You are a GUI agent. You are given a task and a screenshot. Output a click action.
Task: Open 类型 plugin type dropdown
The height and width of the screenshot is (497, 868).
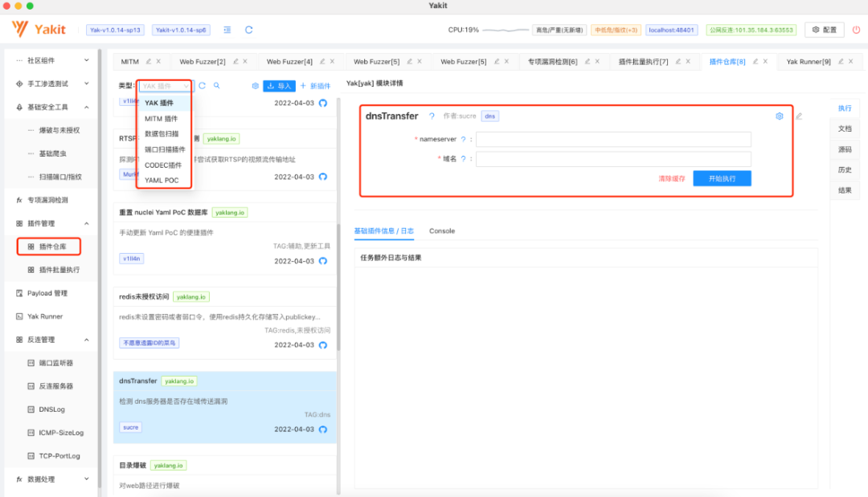(165, 86)
